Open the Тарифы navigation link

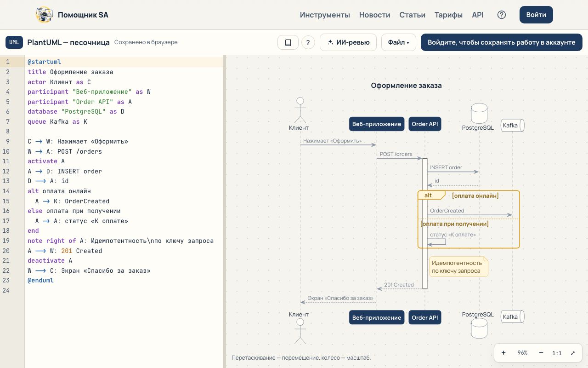pyautogui.click(x=448, y=15)
